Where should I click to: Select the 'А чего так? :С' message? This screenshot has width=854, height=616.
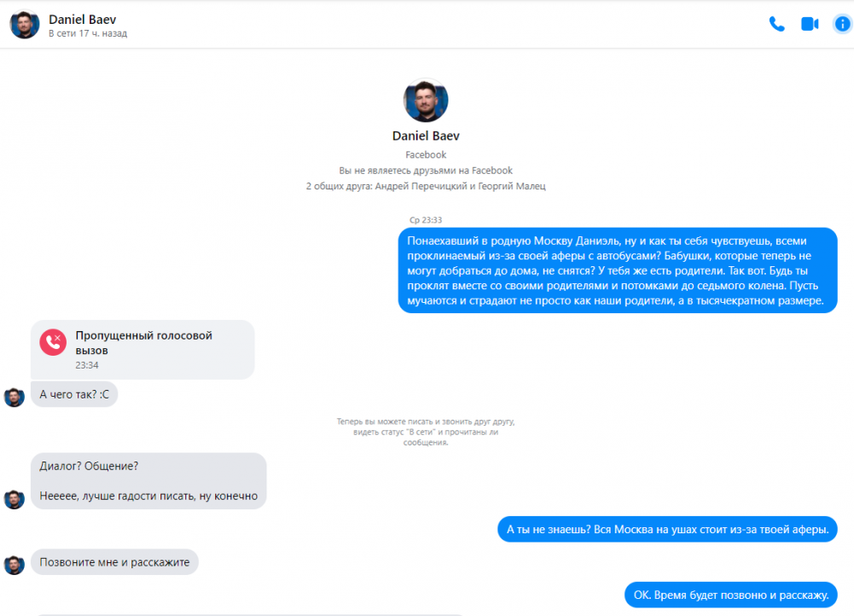(x=74, y=394)
